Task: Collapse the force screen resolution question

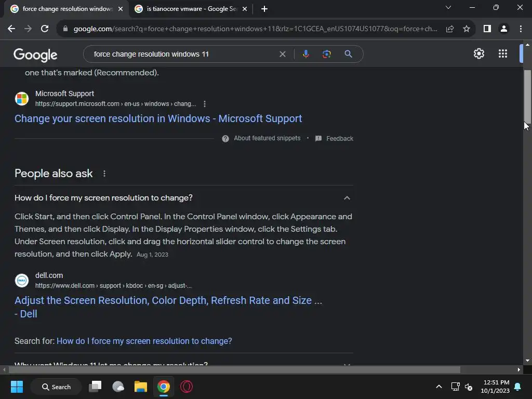Action: point(347,198)
